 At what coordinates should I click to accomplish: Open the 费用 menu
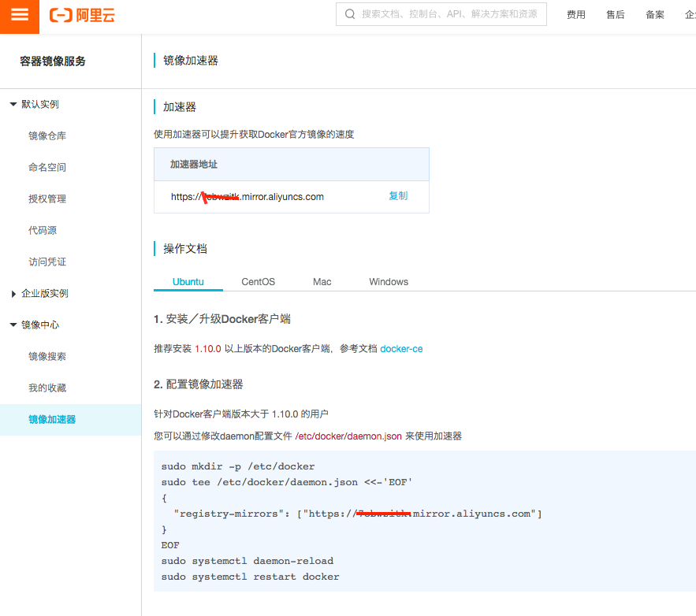pyautogui.click(x=575, y=15)
